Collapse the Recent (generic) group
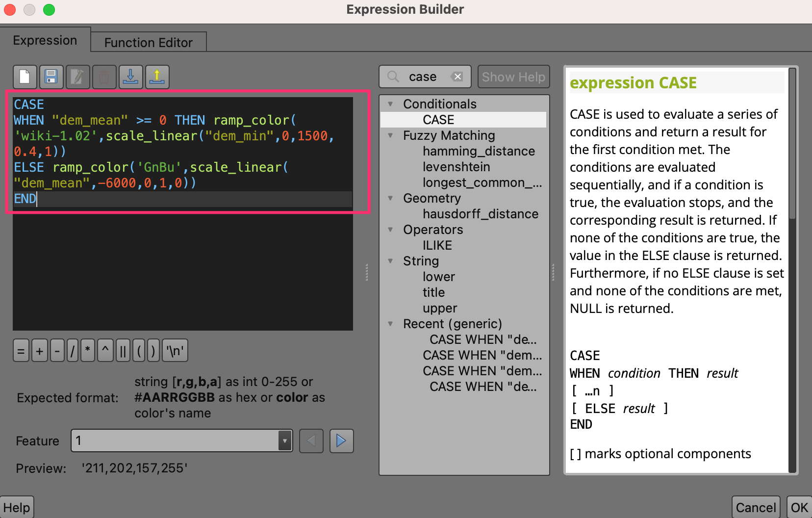Image resolution: width=812 pixels, height=518 pixels. (390, 324)
